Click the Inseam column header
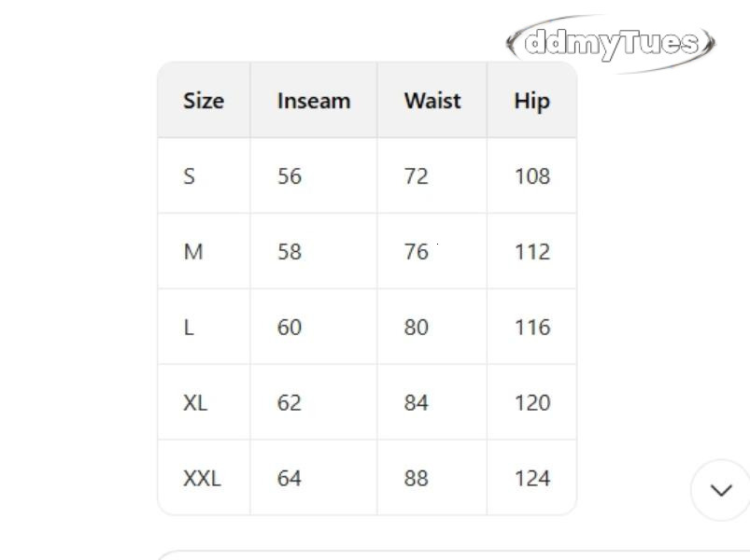 pyautogui.click(x=313, y=100)
